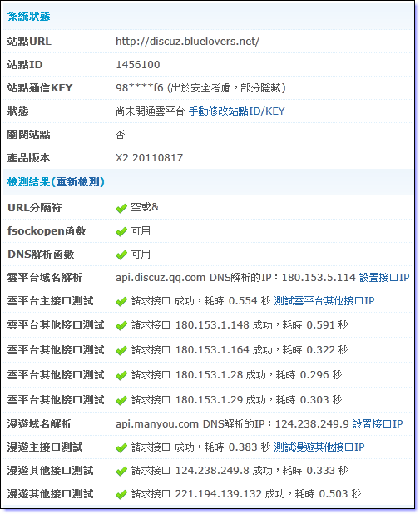The width and height of the screenshot is (420, 514).
Task: Click 重新檢測 to rerun detection
Action: point(77,182)
